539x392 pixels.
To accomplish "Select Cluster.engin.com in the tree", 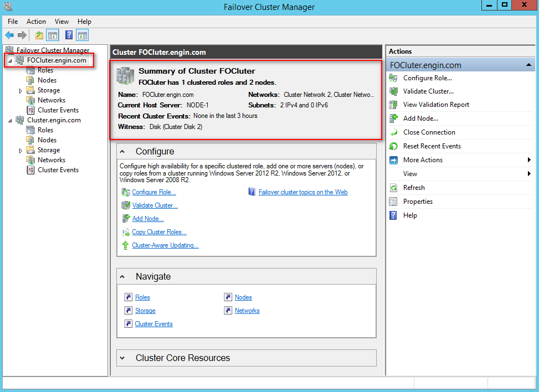I will [54, 120].
